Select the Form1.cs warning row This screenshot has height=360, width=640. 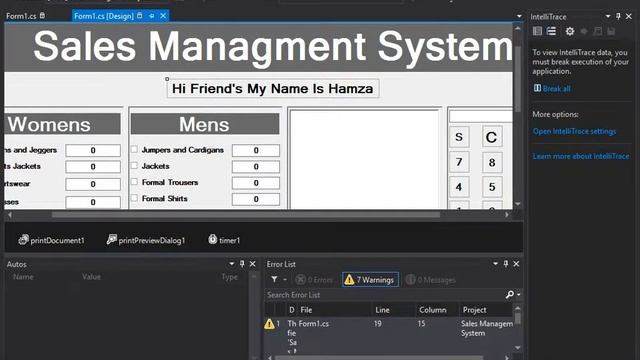tap(389, 335)
